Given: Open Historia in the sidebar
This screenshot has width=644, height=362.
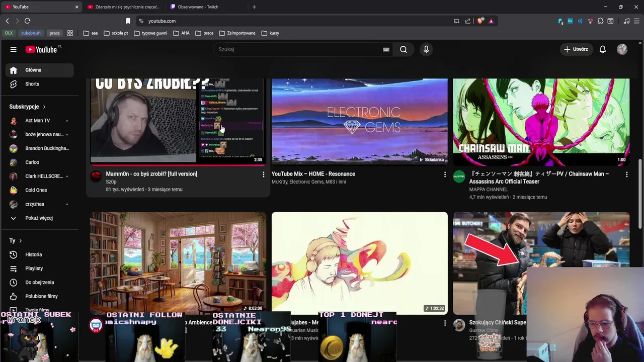Looking at the screenshot, I should [x=40, y=254].
